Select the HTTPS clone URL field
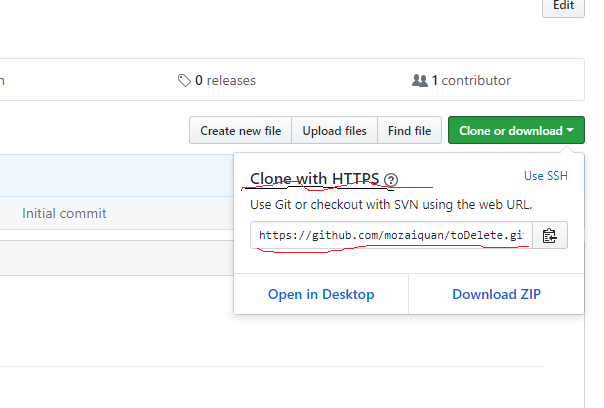This screenshot has width=604, height=408. tap(391, 235)
